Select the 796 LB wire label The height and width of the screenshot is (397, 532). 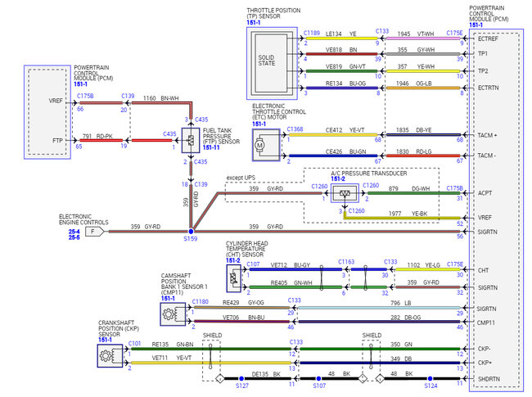coord(401,303)
